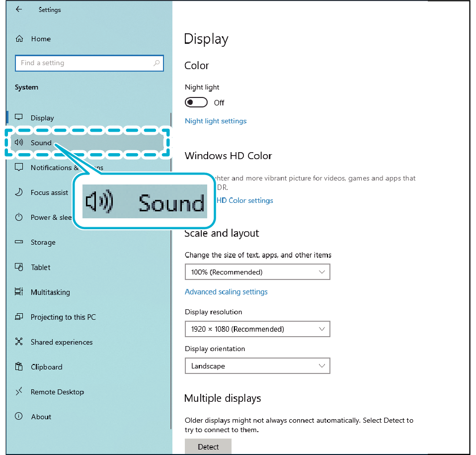This screenshot has height=455, width=476.
Task: Click the Focus assist moon icon
Action: click(x=19, y=192)
